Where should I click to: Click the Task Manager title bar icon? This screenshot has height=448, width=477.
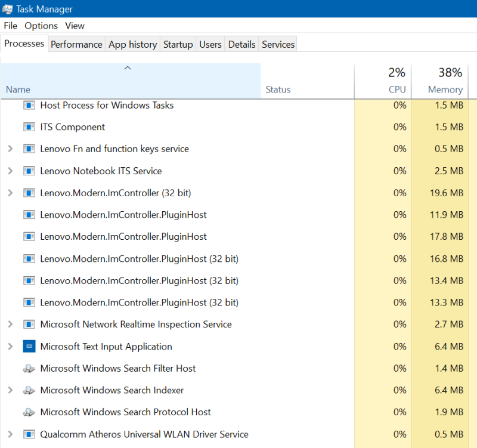click(x=7, y=9)
